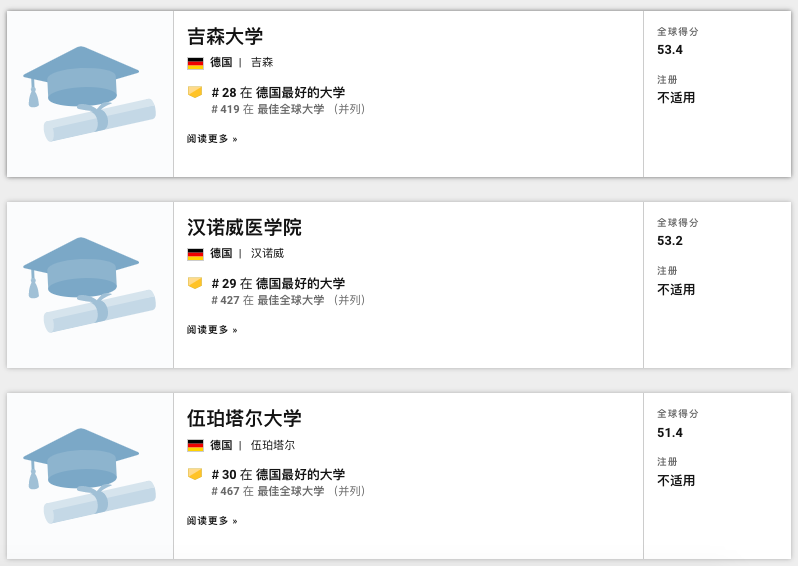Expand 阅读更多 under 伍珀塔尔大学
The image size is (798, 566).
[212, 521]
